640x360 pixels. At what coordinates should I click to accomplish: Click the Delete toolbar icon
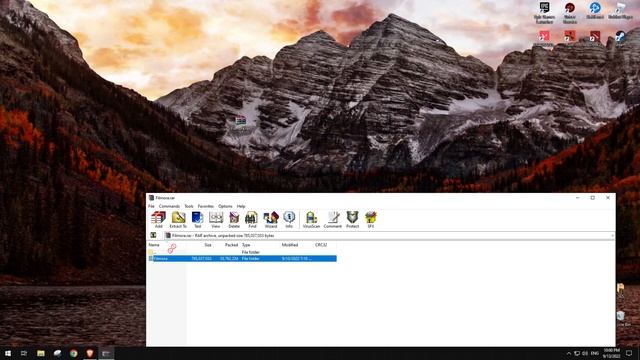tap(234, 220)
